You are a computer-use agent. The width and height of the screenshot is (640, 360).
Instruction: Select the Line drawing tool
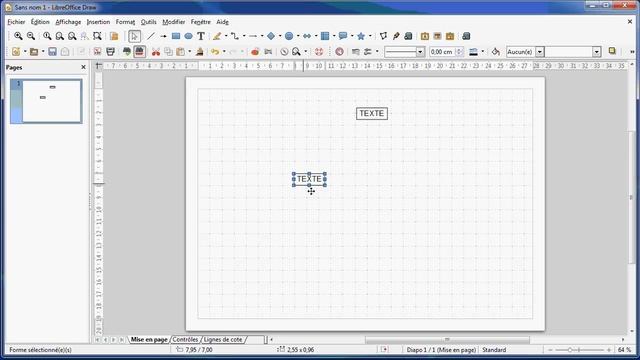coord(151,36)
